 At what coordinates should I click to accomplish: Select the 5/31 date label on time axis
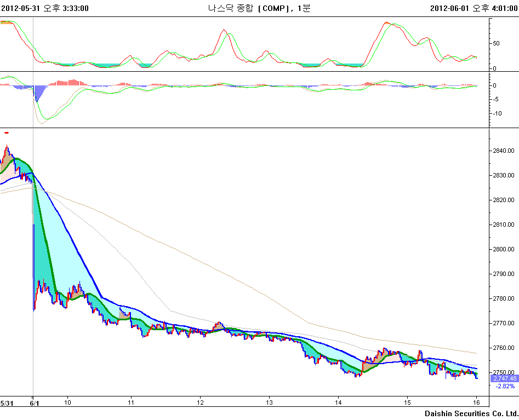click(7, 402)
